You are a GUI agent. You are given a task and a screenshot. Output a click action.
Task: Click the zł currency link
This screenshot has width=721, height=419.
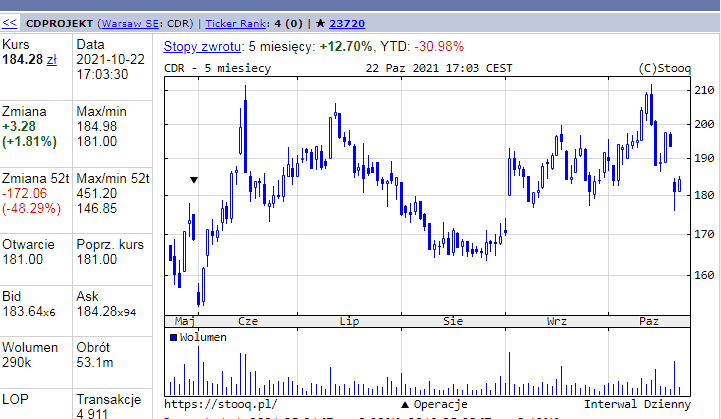[51, 61]
